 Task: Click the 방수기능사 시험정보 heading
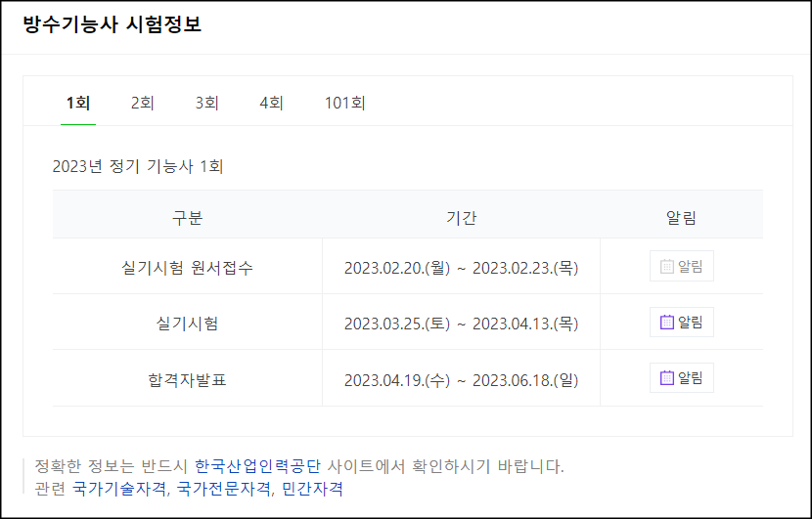click(x=112, y=23)
